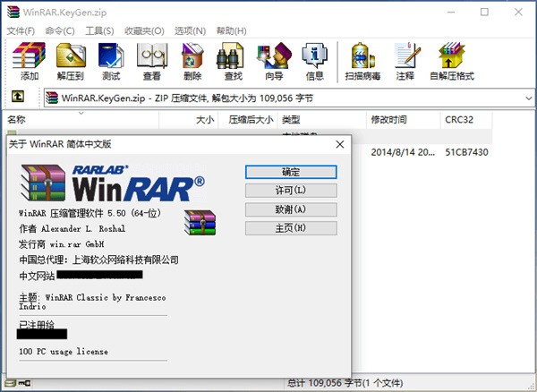
Task: Open the Favorites (收藏夹) menu
Action: click(144, 30)
